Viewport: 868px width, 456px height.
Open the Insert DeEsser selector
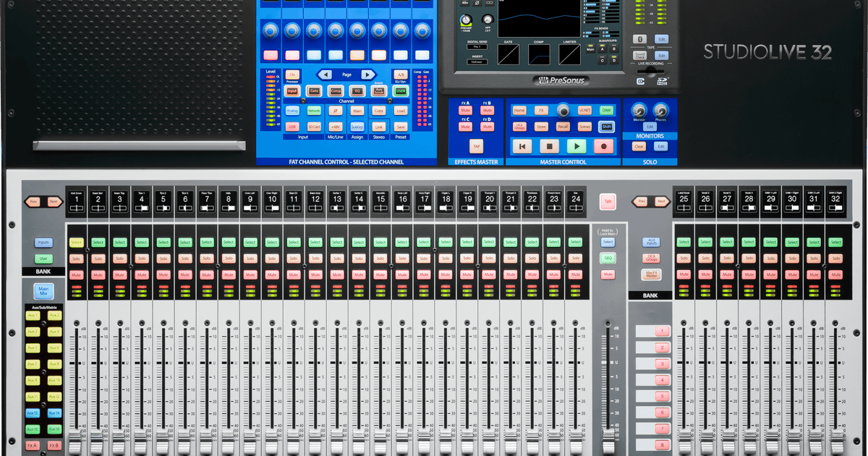click(x=477, y=62)
